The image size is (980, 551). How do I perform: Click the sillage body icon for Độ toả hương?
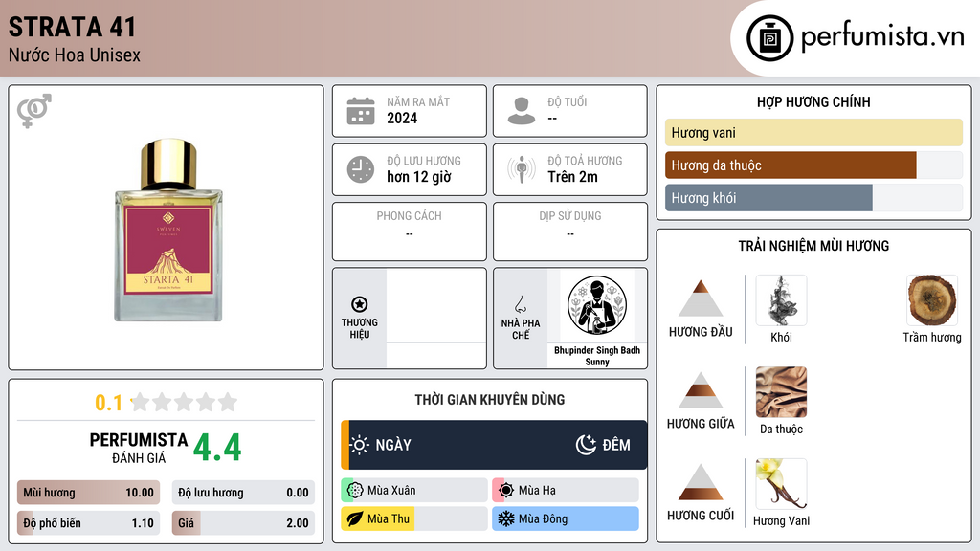pos(522,169)
